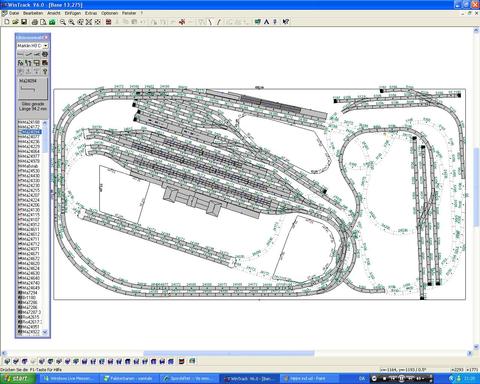Open the Datei menu

click(x=14, y=13)
